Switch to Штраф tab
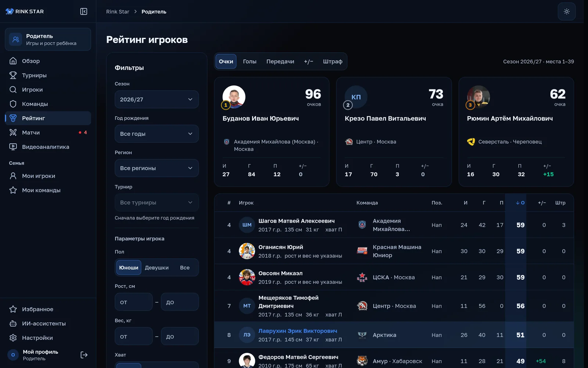Viewport: 588px width, 368px height. (333, 61)
